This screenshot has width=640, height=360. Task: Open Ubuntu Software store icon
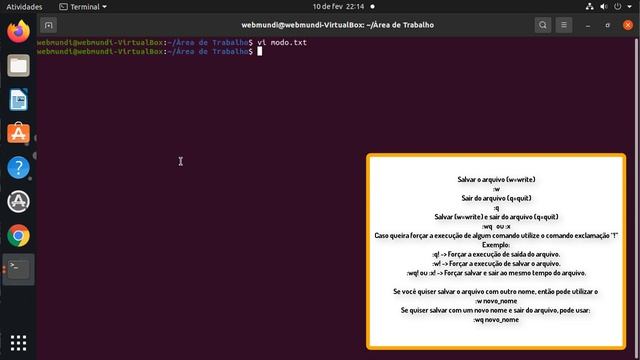pyautogui.click(x=18, y=133)
